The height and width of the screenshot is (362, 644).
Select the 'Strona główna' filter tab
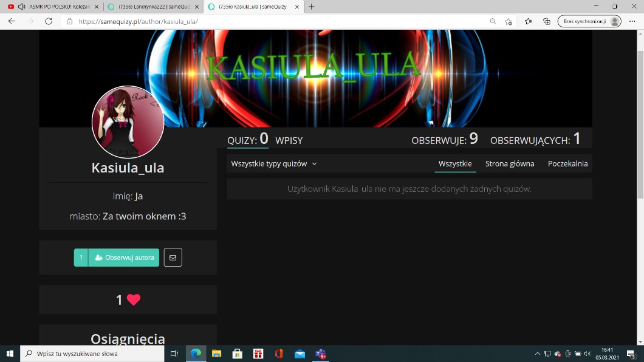(x=510, y=164)
